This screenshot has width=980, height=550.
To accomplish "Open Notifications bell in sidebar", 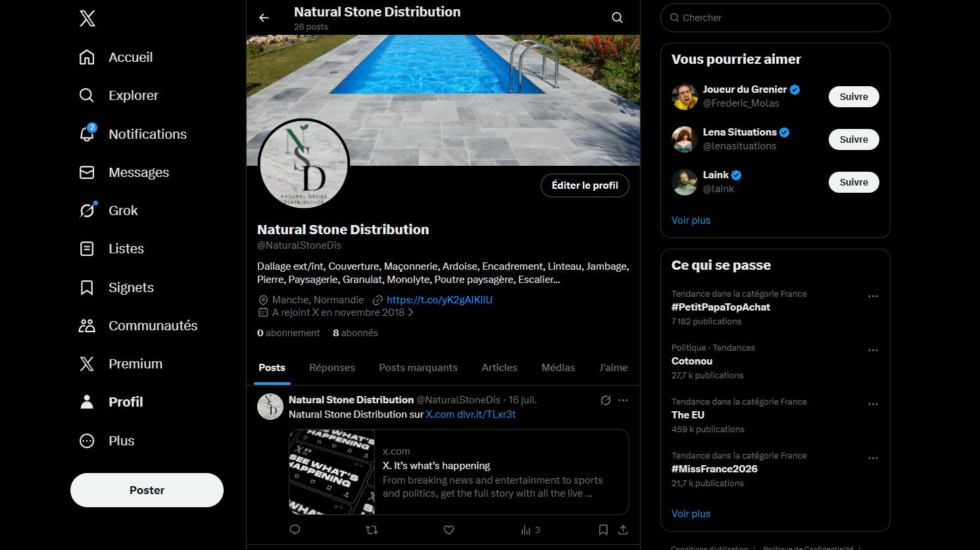I will point(87,134).
